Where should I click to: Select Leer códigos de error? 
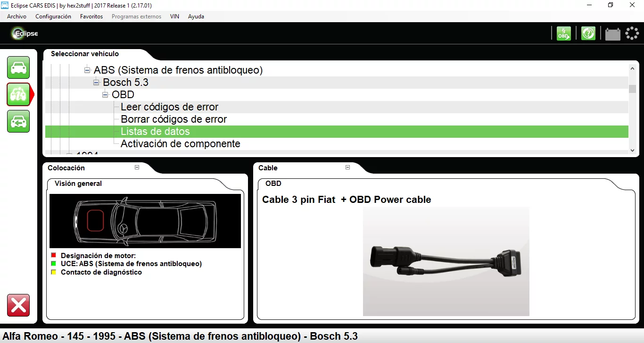point(169,107)
